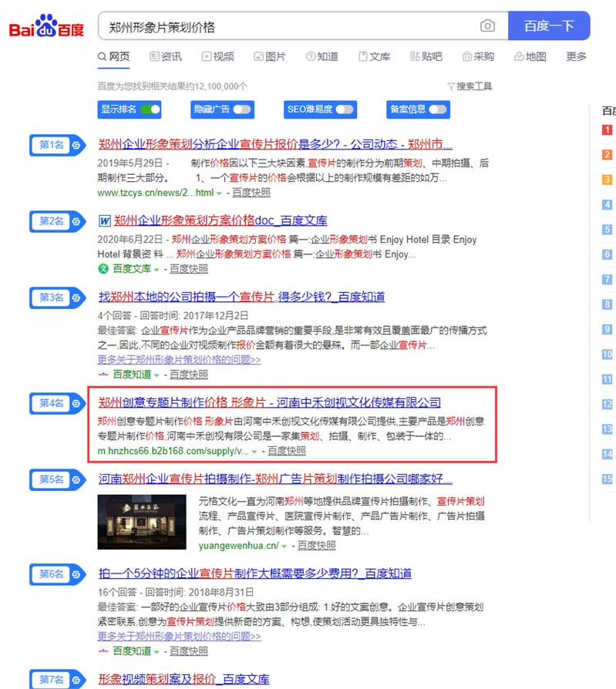Click the 第4名 rank badge icon
Screen dimensions: 616x689
(x=57, y=403)
